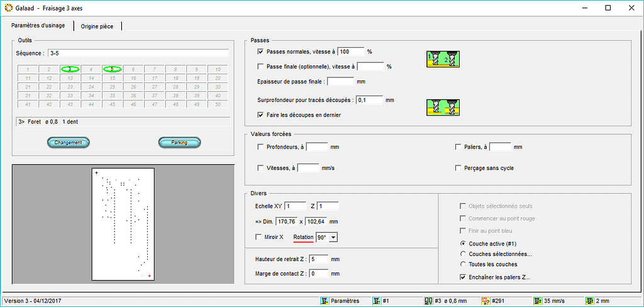The image size is (644, 307).
Task: Click the 35 mm/s speed status icon
Action: (x=537, y=301)
